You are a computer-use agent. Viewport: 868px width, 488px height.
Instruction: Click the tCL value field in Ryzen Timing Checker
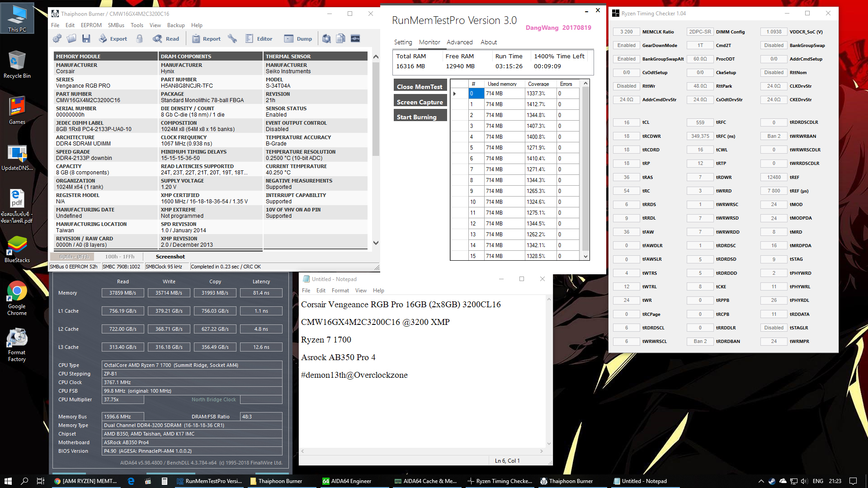point(627,122)
